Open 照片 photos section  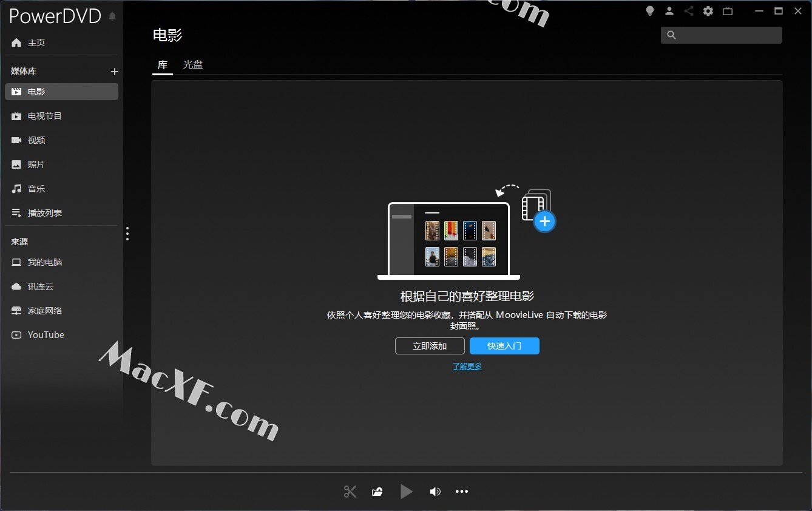tap(61, 164)
